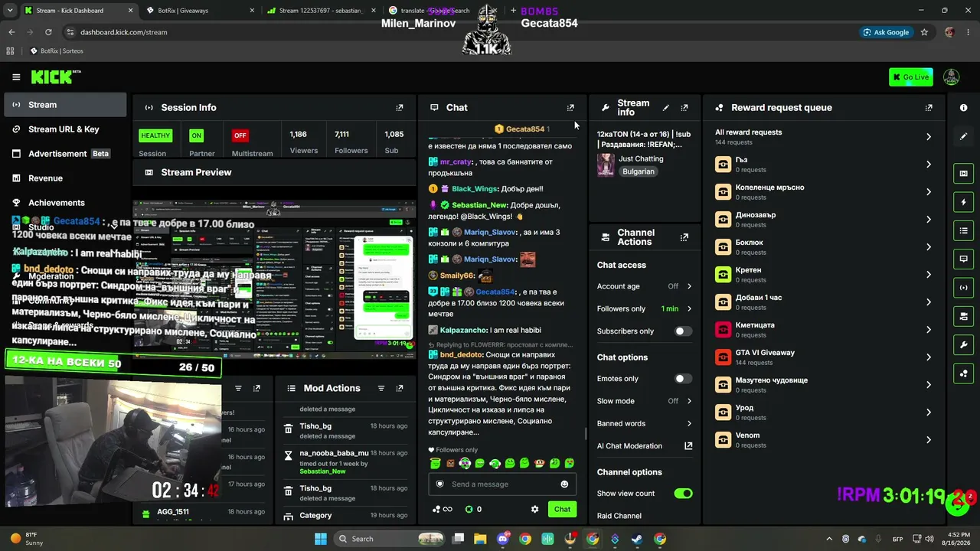Pop out the Stream info panel
Viewport: 980px width, 551px height.
click(x=684, y=108)
